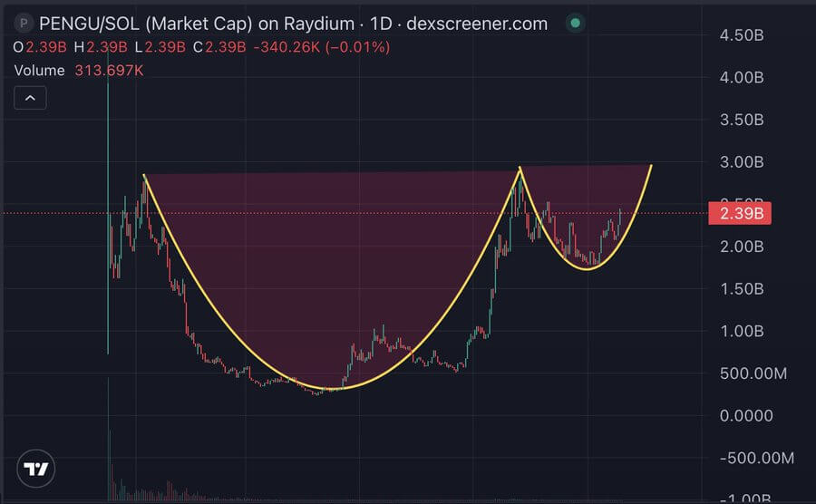Viewport: 816px width, 504px height.
Task: Click the 0.0000 price axis label
Action: click(746, 415)
